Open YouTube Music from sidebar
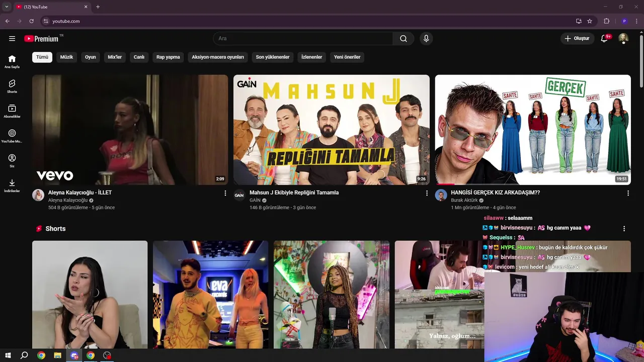 coord(12,136)
